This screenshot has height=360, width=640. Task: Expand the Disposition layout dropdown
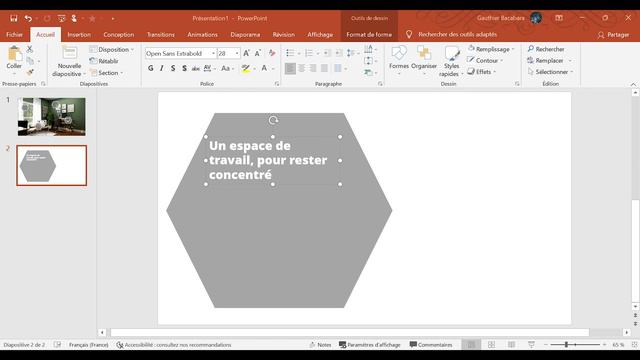(111, 49)
